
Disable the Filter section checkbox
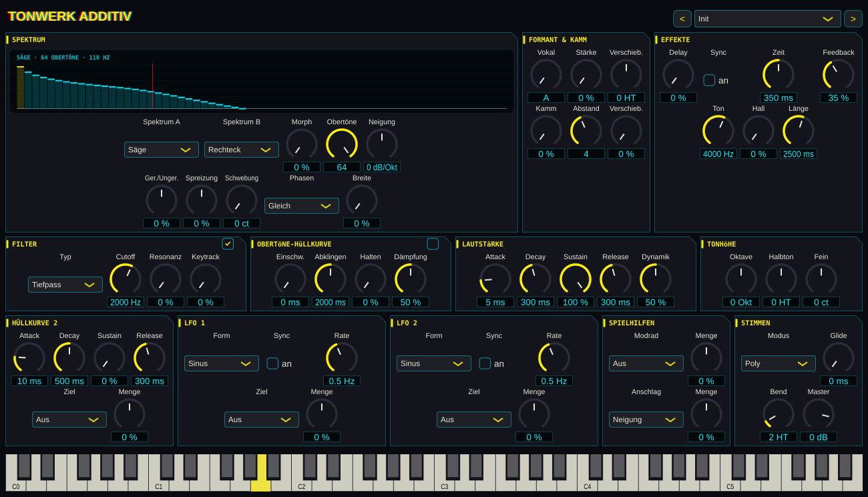coord(228,244)
